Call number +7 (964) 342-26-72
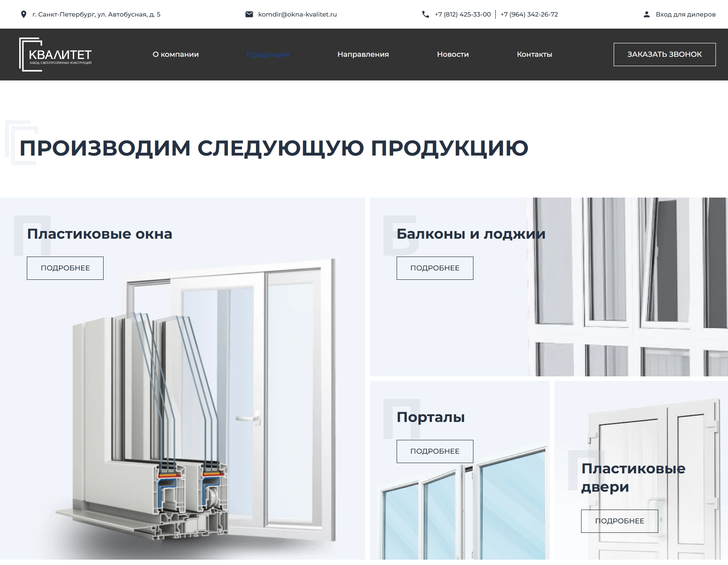 click(529, 14)
